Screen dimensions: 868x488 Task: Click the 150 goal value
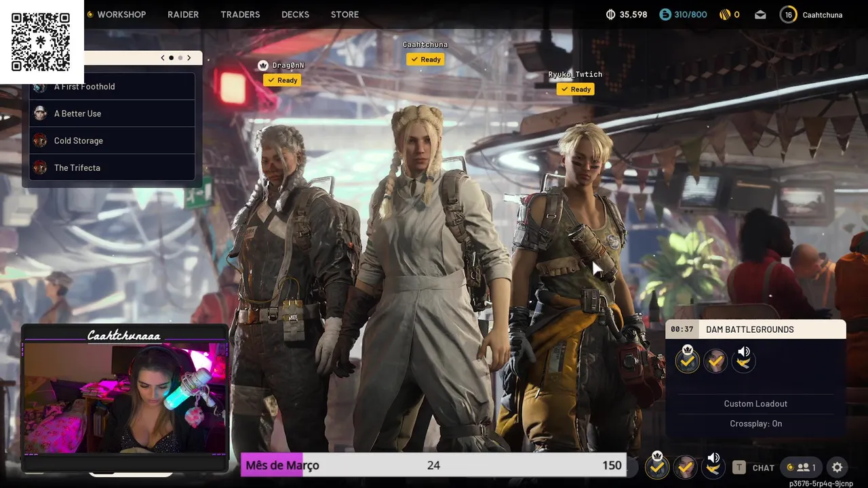pos(612,465)
